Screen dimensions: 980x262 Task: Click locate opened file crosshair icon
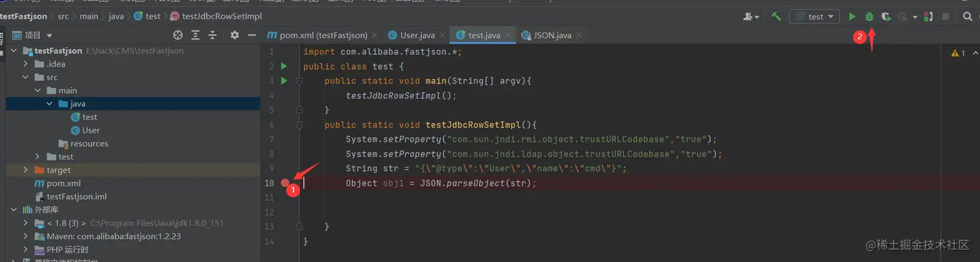click(178, 35)
